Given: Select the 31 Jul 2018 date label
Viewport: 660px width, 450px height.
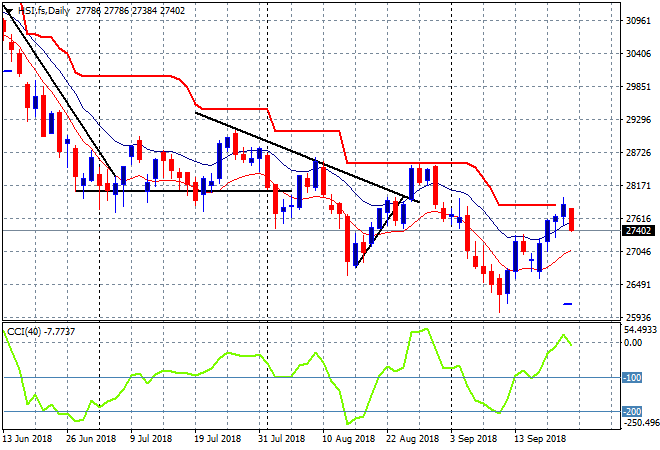Looking at the screenshot, I should coord(282,439).
